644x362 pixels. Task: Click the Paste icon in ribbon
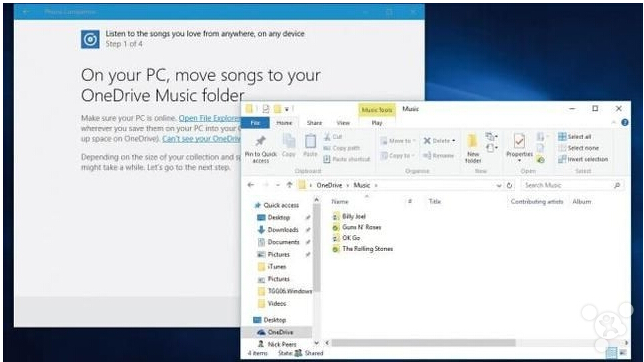pos(310,141)
